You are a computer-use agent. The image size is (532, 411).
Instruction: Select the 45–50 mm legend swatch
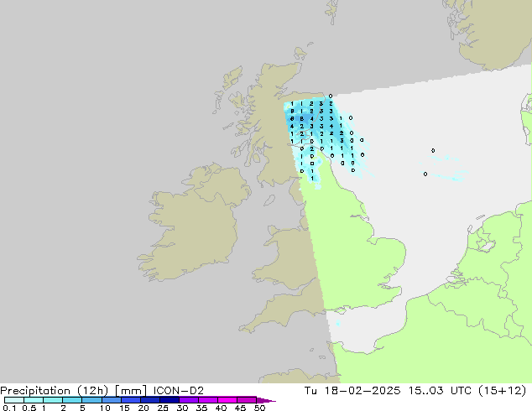click(247, 400)
